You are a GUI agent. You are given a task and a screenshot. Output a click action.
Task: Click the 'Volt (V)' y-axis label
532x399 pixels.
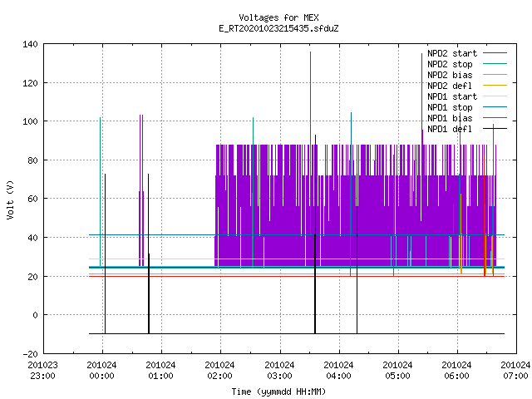click(10, 199)
